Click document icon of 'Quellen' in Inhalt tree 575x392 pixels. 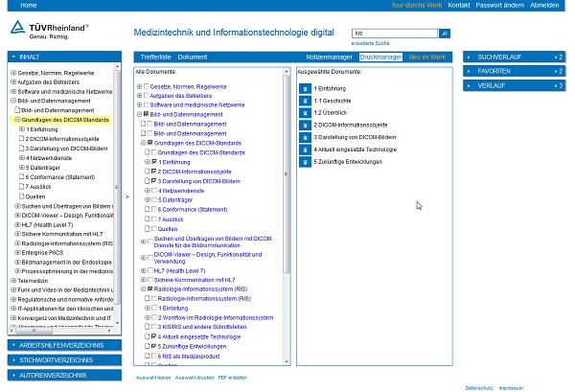(x=22, y=196)
